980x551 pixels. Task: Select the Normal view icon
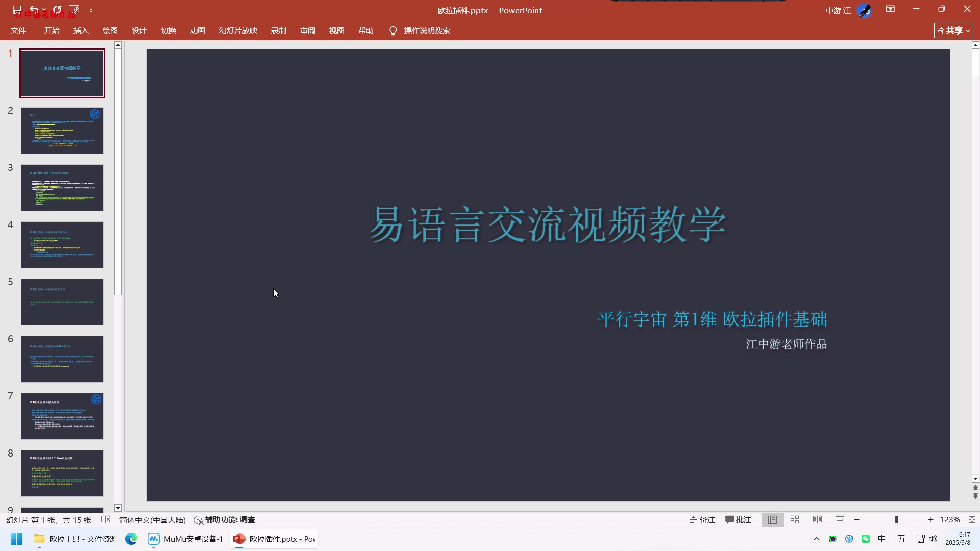772,519
